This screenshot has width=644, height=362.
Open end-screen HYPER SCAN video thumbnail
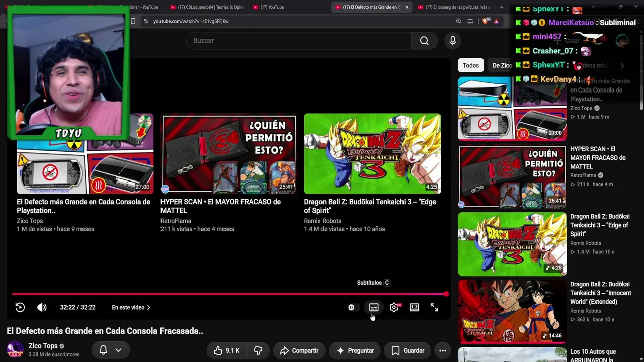(229, 153)
